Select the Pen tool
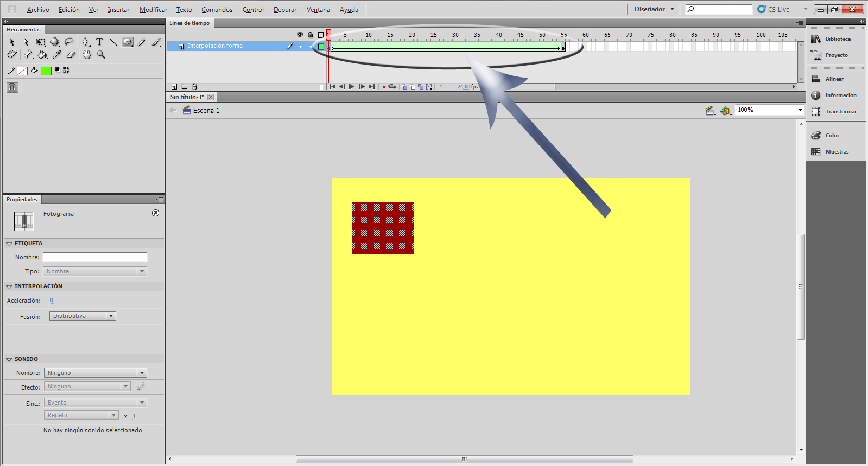The width and height of the screenshot is (868, 466). [85, 42]
